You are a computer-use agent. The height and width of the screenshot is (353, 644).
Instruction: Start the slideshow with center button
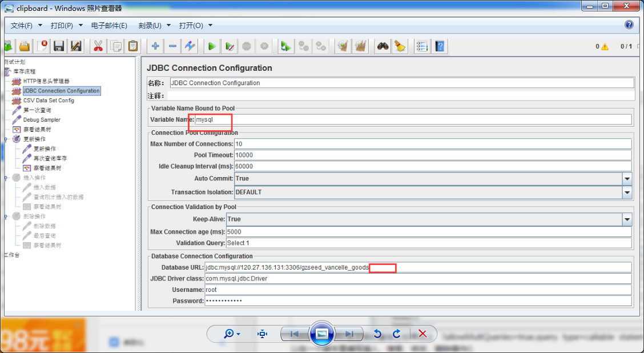[x=321, y=333]
